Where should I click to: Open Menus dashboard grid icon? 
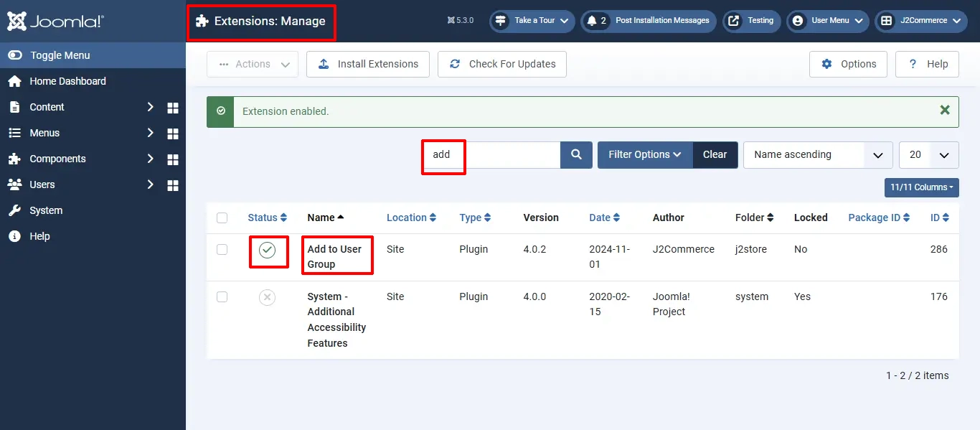point(173,134)
